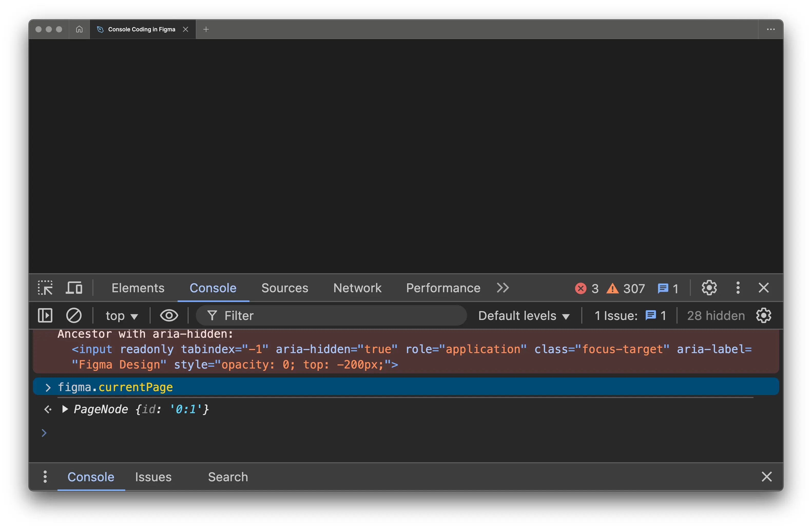Screen dimensions: 812x529
Task: Open DevTools settings gear icon
Action: pos(709,288)
